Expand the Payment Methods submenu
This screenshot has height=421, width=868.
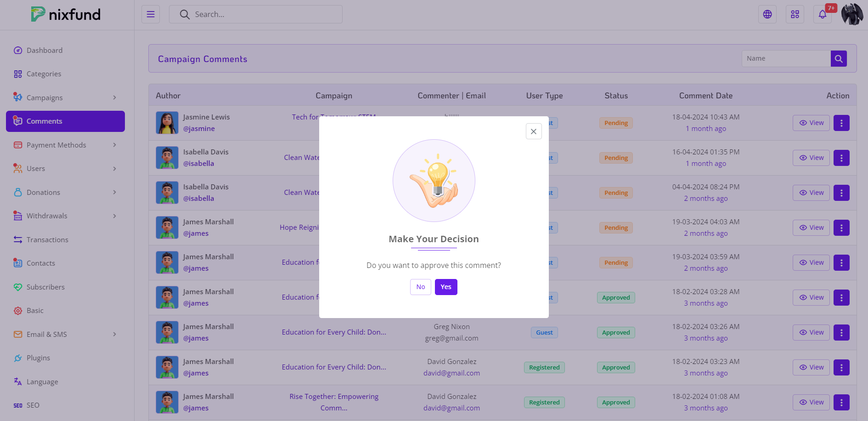(x=65, y=145)
